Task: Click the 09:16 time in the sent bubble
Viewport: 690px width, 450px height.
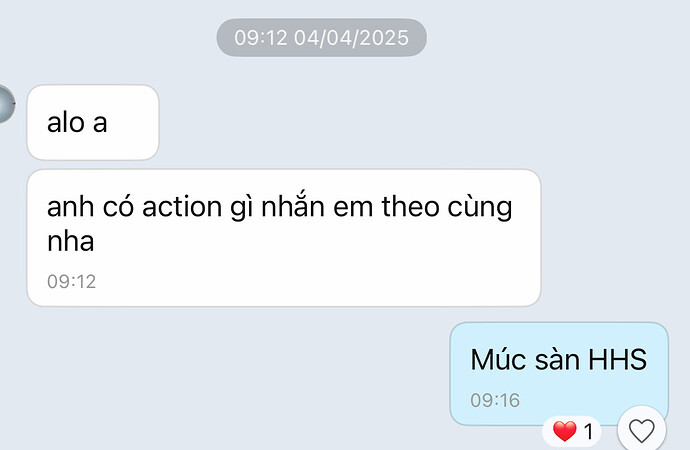Action: 495,400
